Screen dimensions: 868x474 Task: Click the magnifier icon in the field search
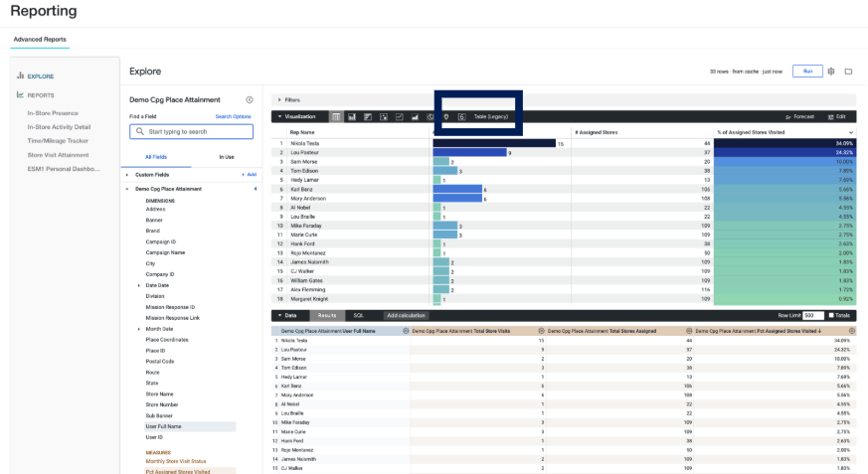click(x=139, y=131)
